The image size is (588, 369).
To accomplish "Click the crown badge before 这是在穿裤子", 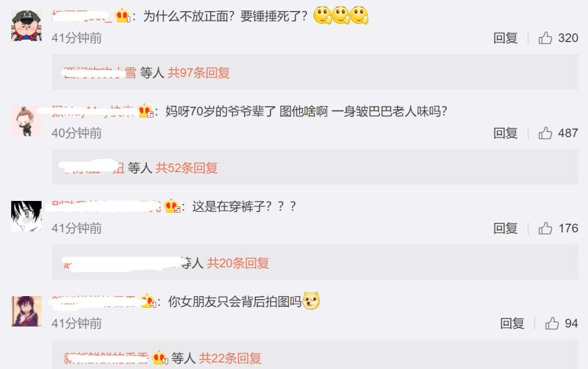I will point(172,206).
